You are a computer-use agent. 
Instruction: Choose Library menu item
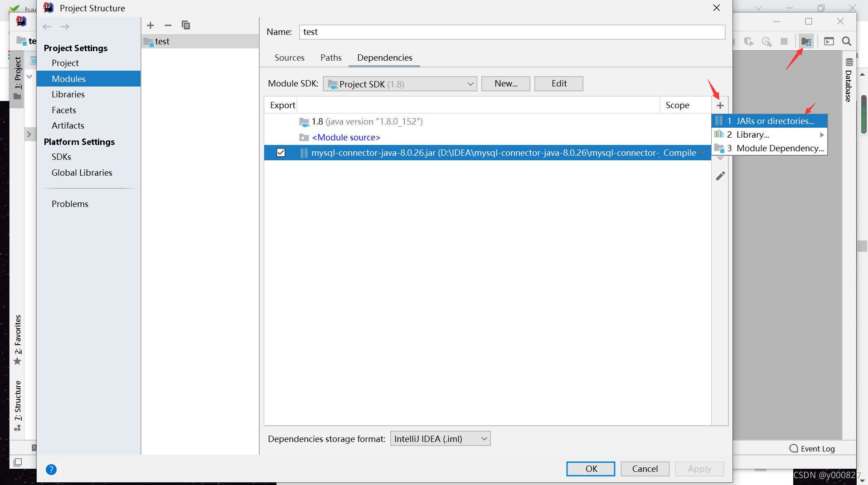coord(770,135)
